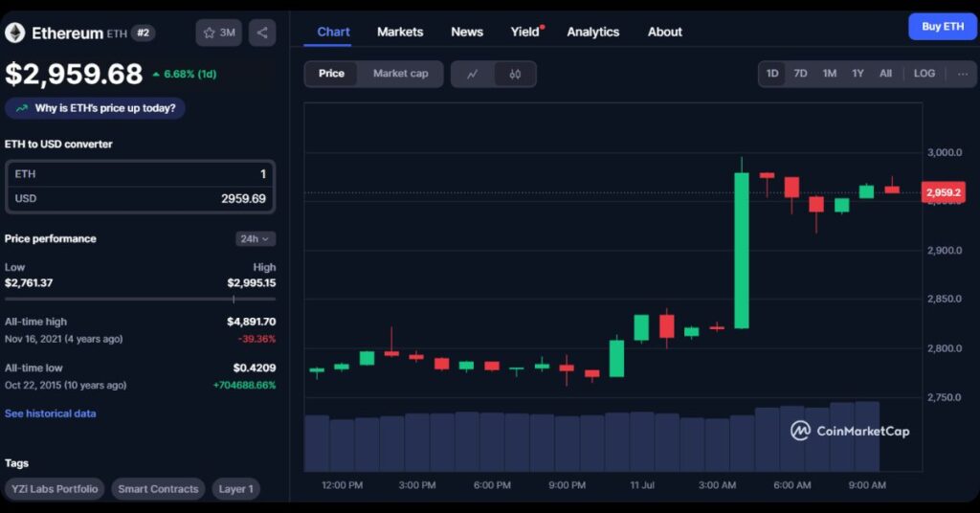
Task: Click the $0.4209 all-time low value
Action: [x=255, y=368]
